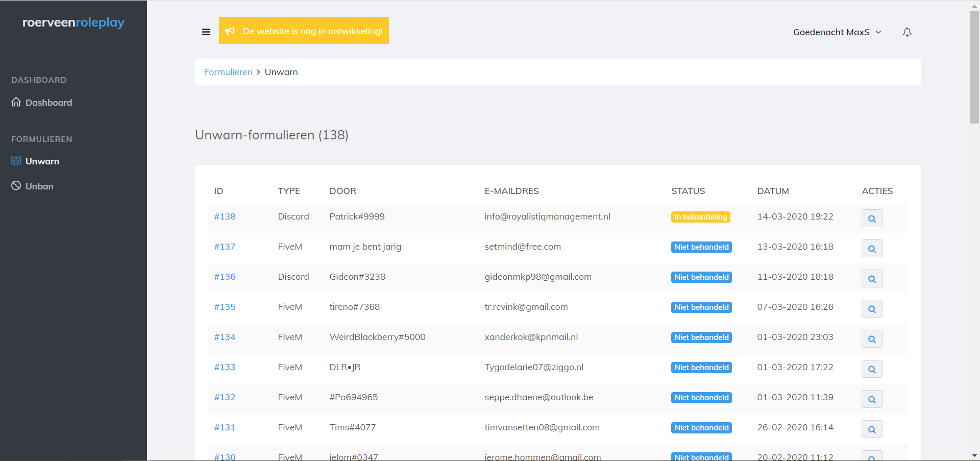The width and height of the screenshot is (980, 461).
Task: Click the yellow development announcement banner
Action: point(304,31)
